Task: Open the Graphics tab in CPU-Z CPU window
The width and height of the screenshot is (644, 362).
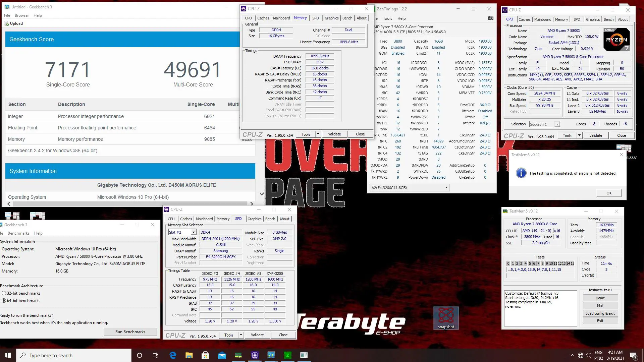Action: [593, 19]
